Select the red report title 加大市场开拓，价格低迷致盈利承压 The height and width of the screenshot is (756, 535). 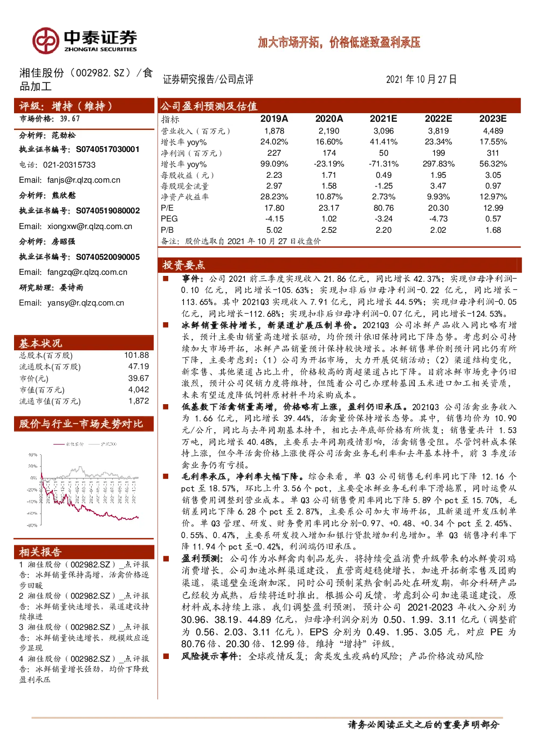[339, 43]
